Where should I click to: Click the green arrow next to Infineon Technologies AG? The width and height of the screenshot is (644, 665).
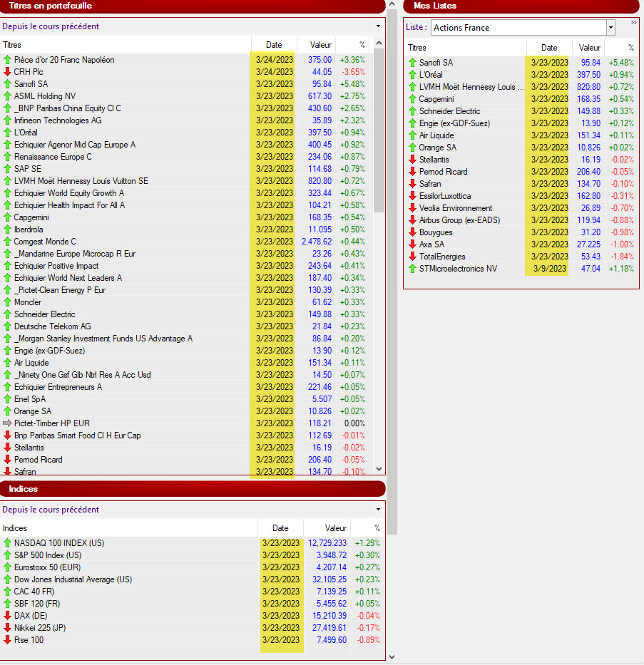(7, 120)
